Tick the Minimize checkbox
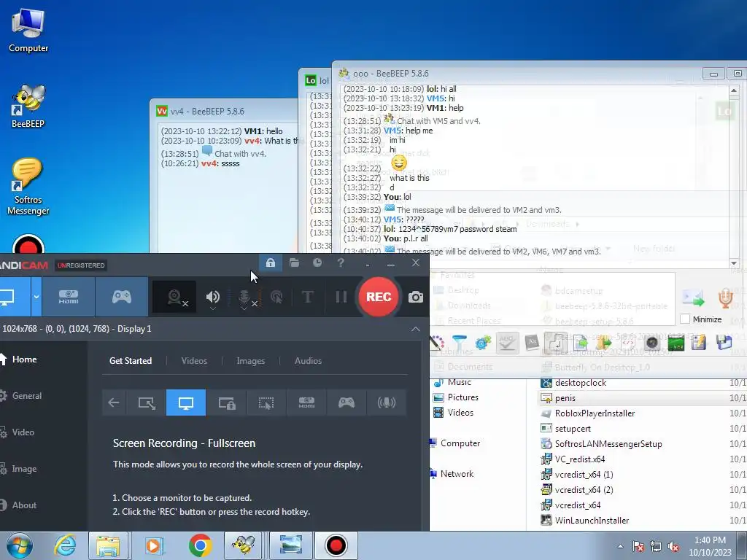The width and height of the screenshot is (747, 560). pyautogui.click(x=685, y=319)
